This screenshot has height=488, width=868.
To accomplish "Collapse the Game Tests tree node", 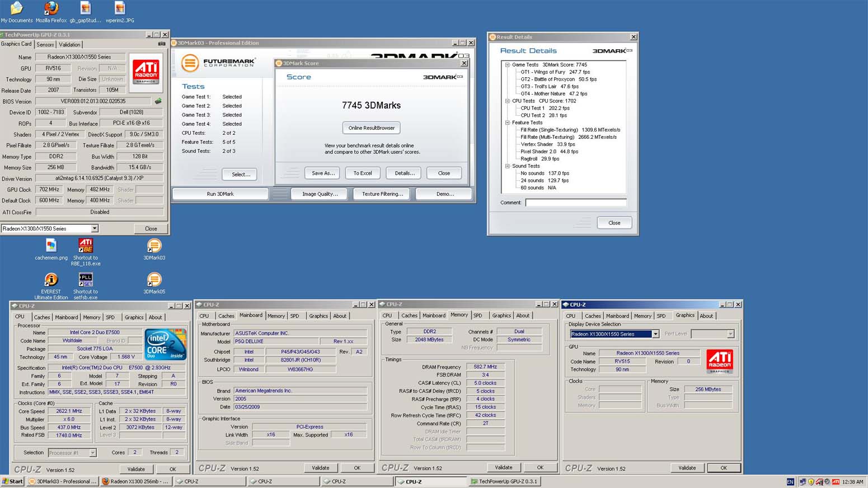I will [x=508, y=65].
